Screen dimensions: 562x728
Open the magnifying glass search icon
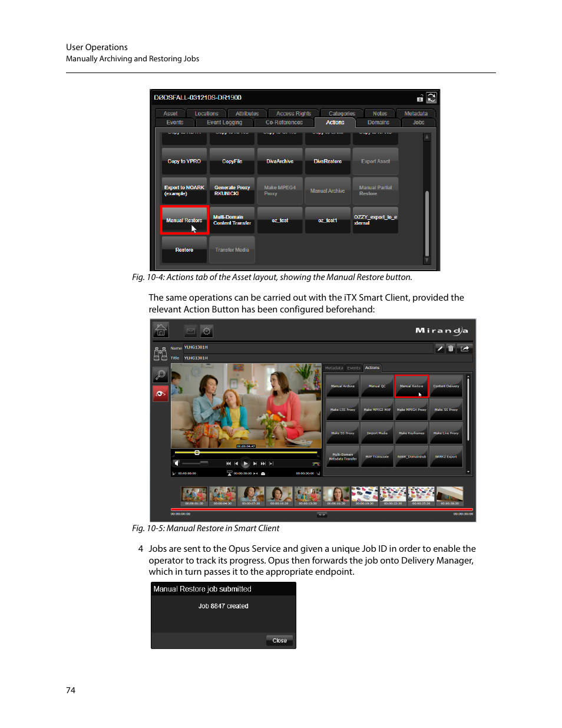[x=160, y=375]
